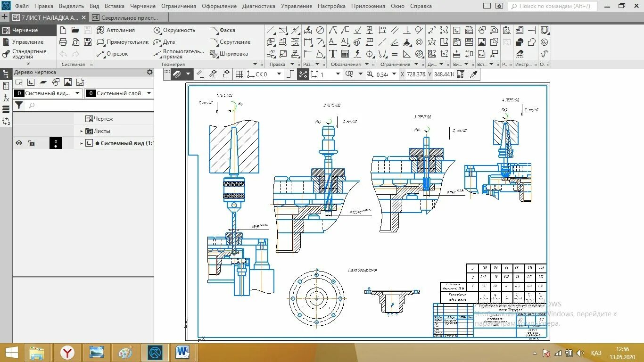This screenshot has height=362, width=644.
Task: Open the Файл menu
Action: [22, 6]
